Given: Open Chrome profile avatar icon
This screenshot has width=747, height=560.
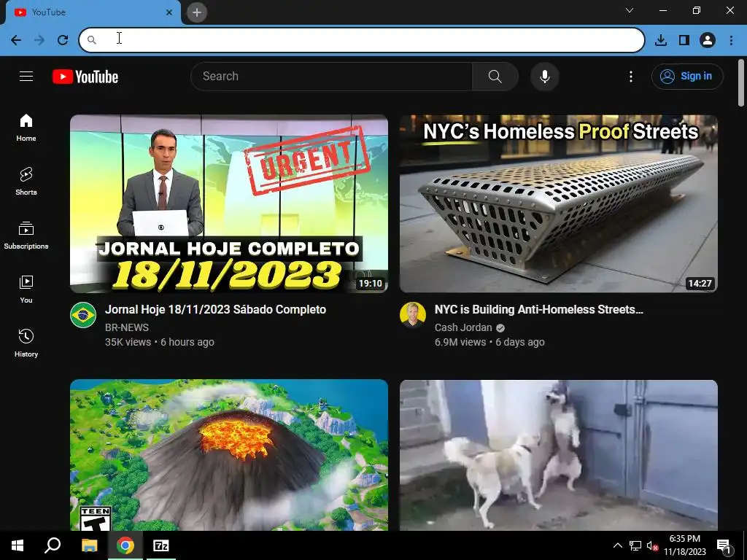Looking at the screenshot, I should [x=708, y=40].
